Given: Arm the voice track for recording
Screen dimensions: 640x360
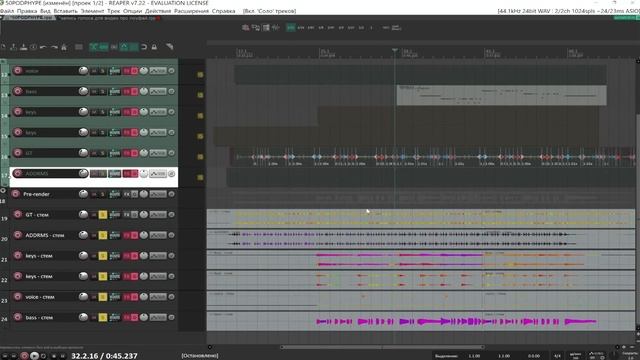Looking at the screenshot, I should [x=18, y=71].
